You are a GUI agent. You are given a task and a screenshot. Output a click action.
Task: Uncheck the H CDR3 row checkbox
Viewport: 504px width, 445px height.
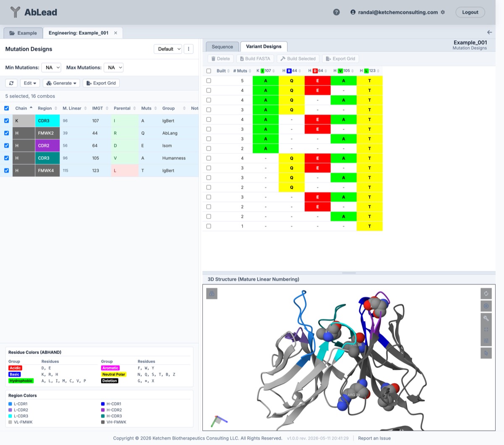(x=6, y=158)
